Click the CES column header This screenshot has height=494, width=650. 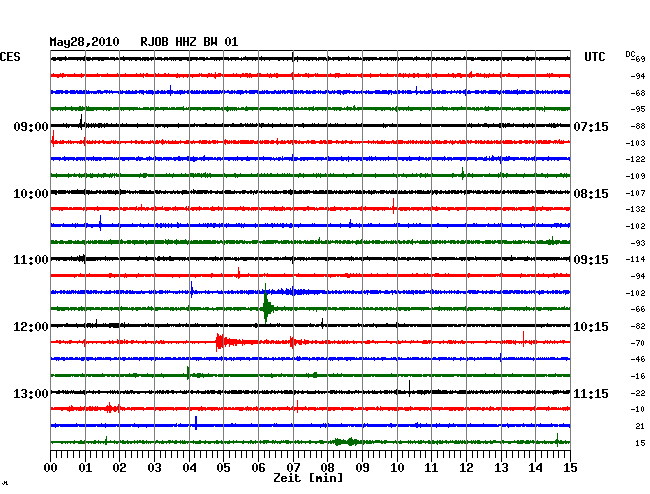pyautogui.click(x=10, y=57)
